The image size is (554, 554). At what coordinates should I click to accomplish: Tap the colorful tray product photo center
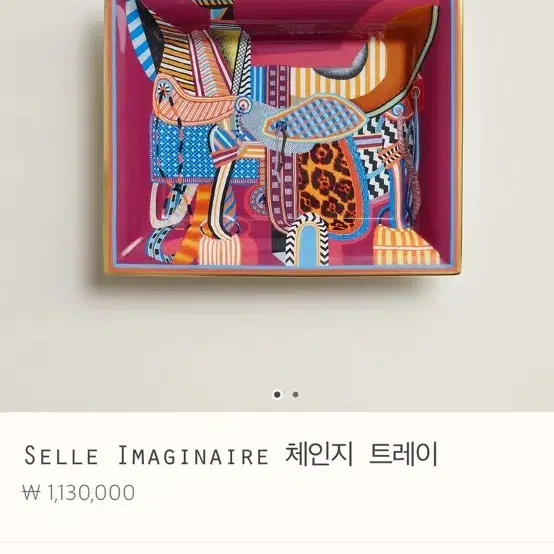click(283, 138)
